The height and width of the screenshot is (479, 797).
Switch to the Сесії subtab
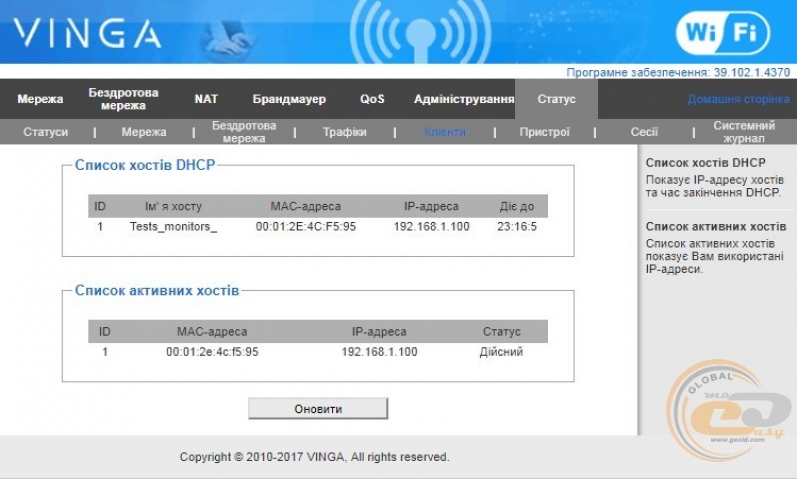tap(644, 132)
